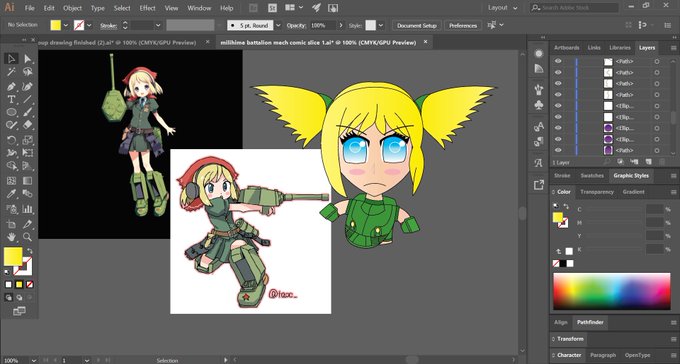Open the Asset Export panel icon

539,185
